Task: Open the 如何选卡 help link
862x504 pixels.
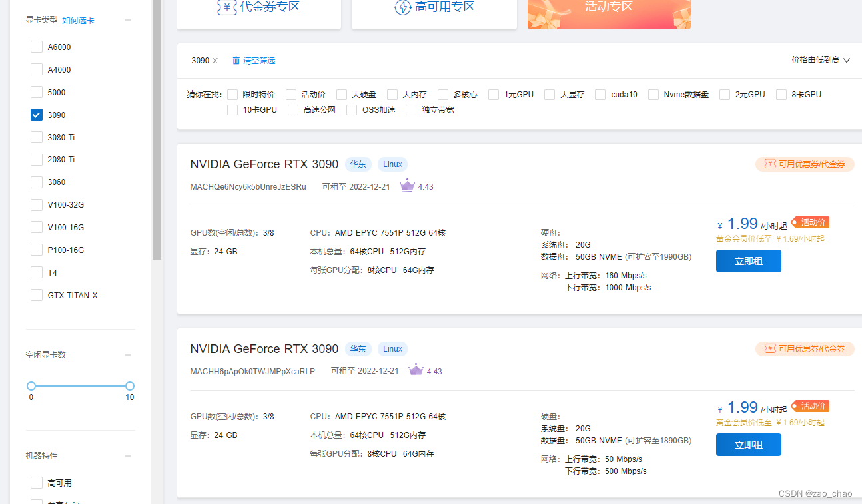Action: pyautogui.click(x=78, y=21)
